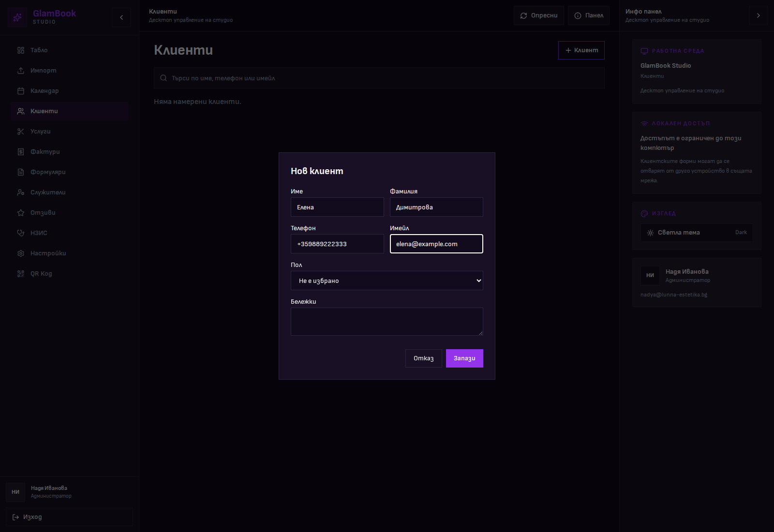774x532 pixels.
Task: Cancel the dialog with Отказ
Action: [423, 358]
